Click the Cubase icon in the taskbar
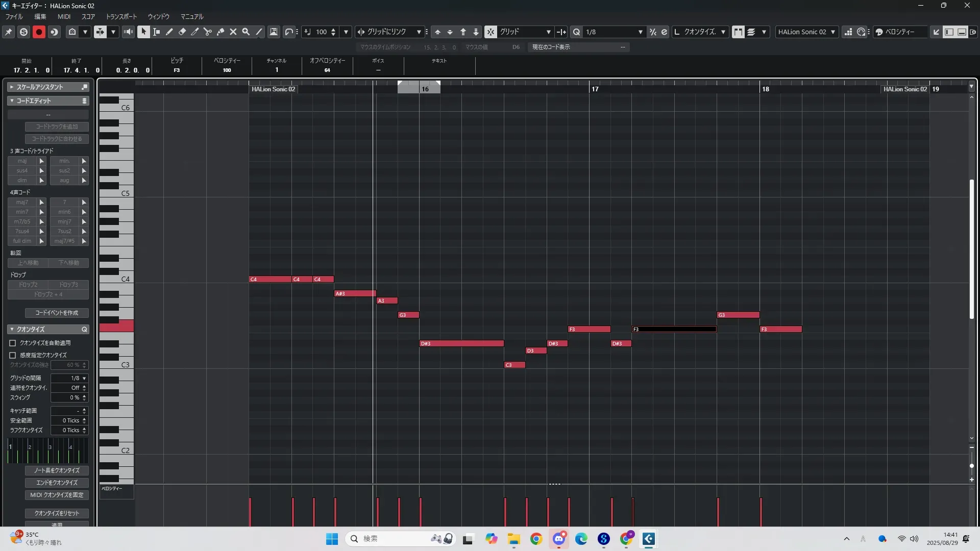 pos(648,539)
